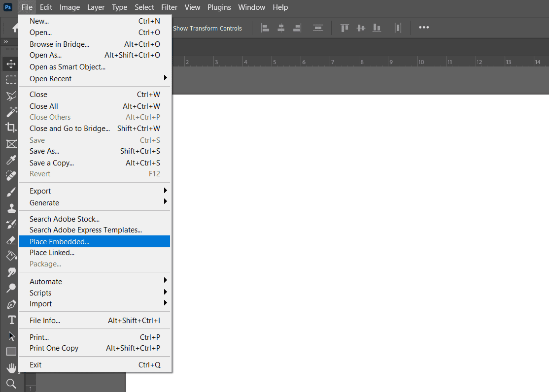Viewport: 549px width, 392px height.
Task: Select the Path Selection tool
Action: tap(11, 336)
